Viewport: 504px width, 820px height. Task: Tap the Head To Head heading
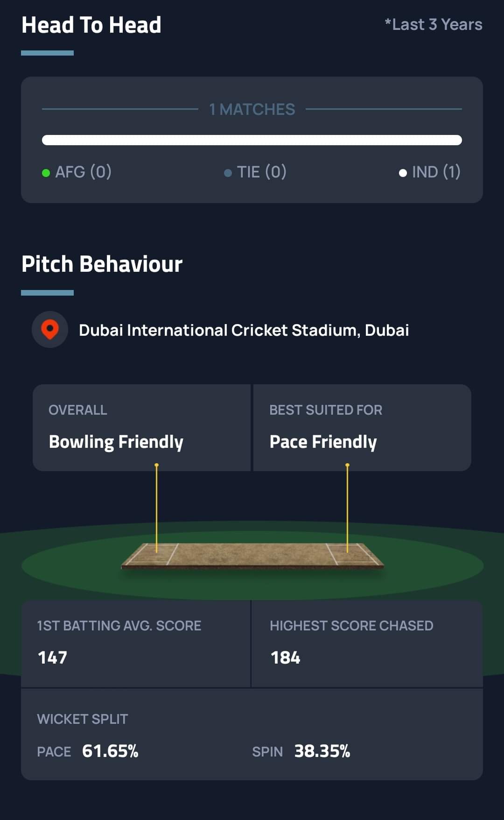(91, 25)
